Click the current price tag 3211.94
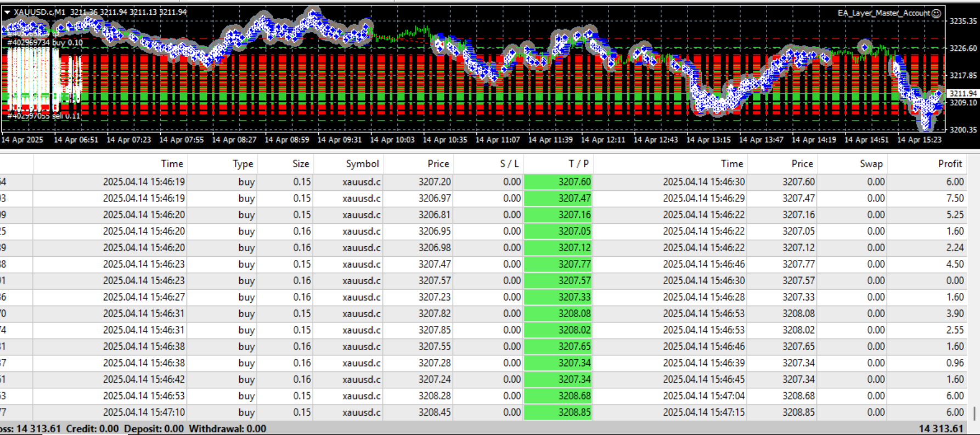980x435 pixels. [963, 94]
